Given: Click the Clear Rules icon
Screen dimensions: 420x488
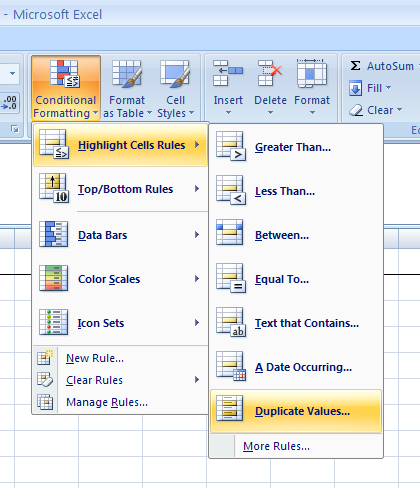Looking at the screenshot, I should click(x=45, y=380).
